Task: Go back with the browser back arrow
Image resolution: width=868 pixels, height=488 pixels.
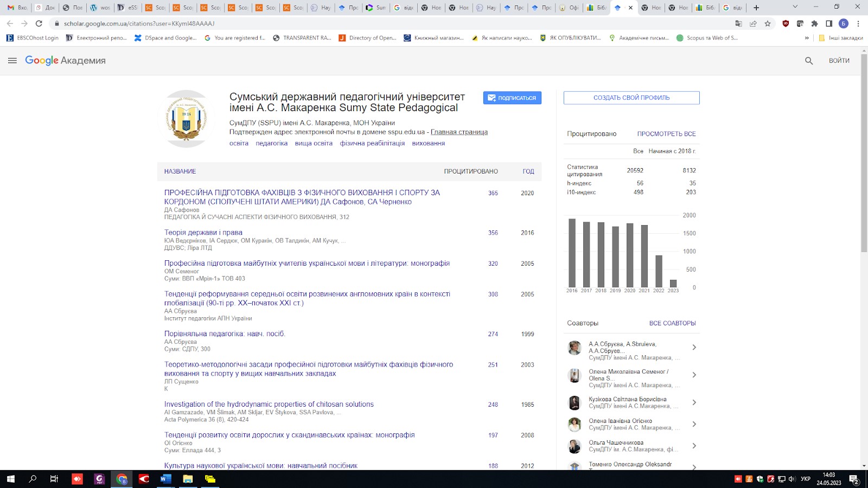Action: (x=10, y=23)
